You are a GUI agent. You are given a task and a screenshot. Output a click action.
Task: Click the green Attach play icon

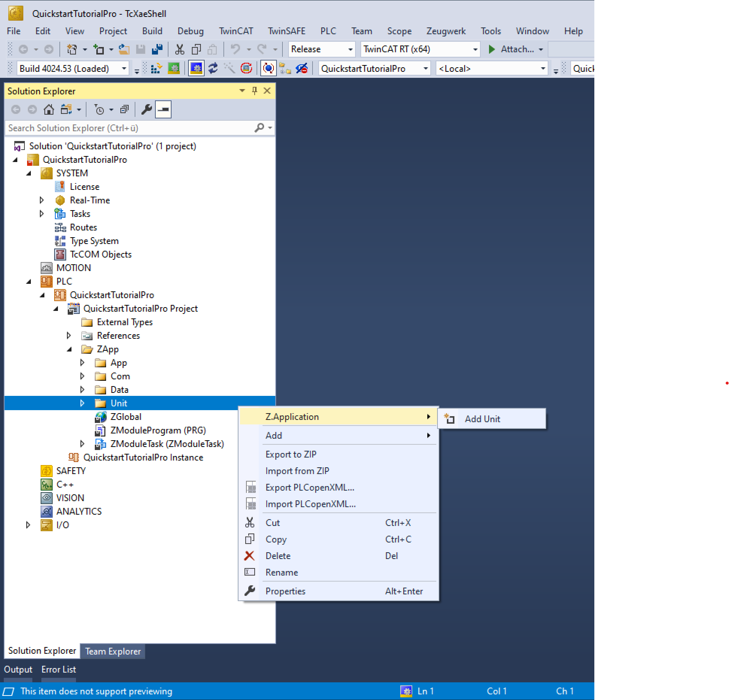pos(491,49)
